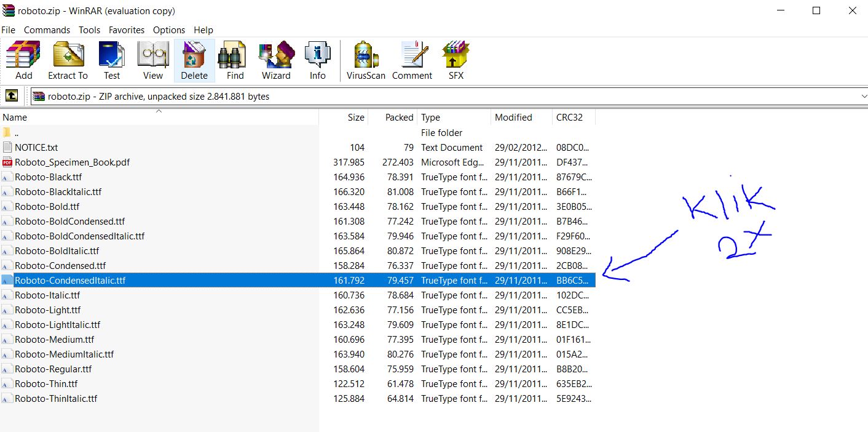This screenshot has height=432, width=868.
Task: Click the packed value 64.814
Action: click(400, 399)
